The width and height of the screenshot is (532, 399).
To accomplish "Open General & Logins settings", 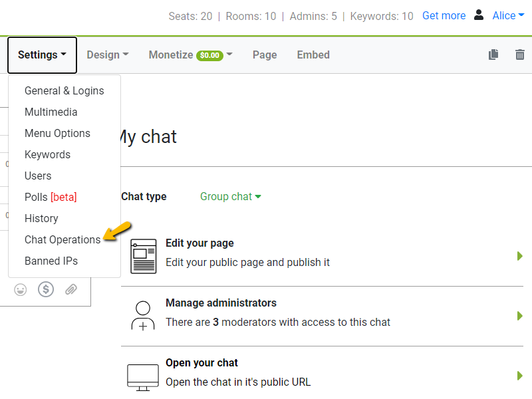I will pos(64,90).
